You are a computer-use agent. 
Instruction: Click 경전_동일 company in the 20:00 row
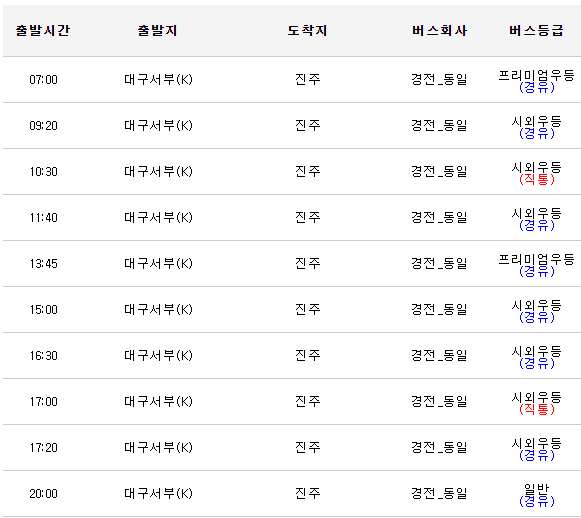pyautogui.click(x=439, y=493)
